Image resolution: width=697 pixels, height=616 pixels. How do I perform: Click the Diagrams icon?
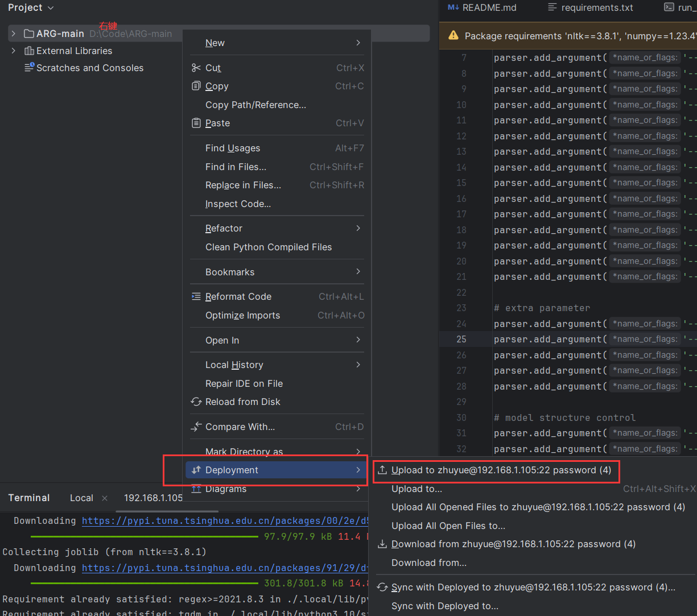tap(196, 489)
